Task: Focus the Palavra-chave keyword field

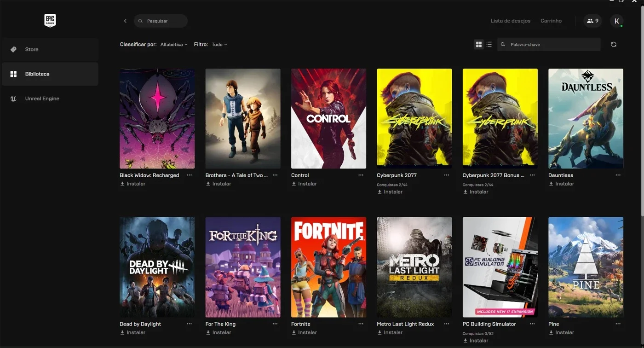Action: tap(549, 45)
